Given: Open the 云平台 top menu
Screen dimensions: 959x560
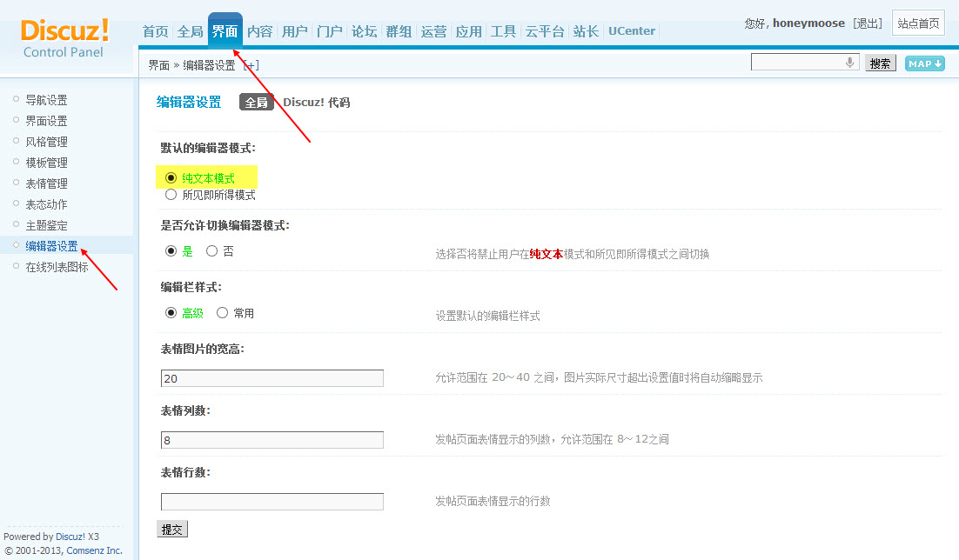Looking at the screenshot, I should pos(545,31).
